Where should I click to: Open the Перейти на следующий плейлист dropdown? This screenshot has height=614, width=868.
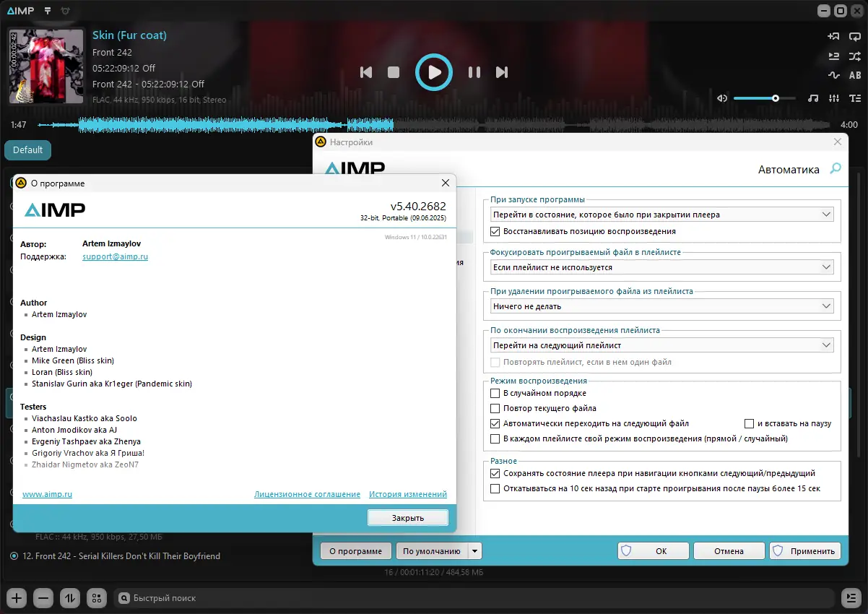(x=661, y=345)
